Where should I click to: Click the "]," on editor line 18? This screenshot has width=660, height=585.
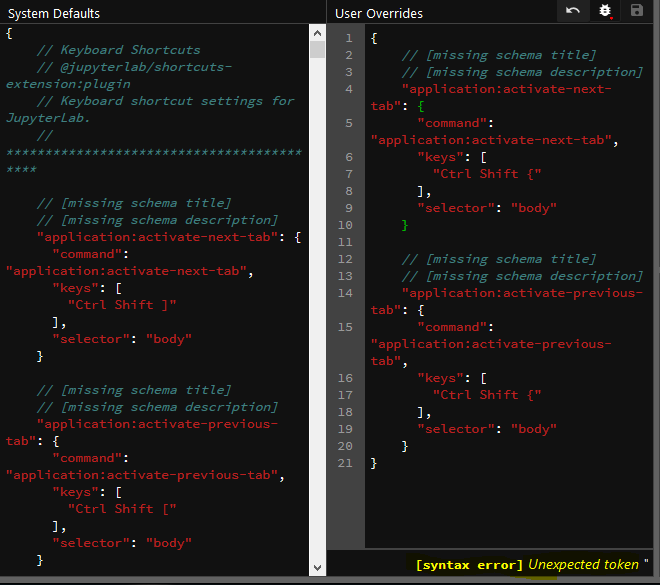(424, 412)
